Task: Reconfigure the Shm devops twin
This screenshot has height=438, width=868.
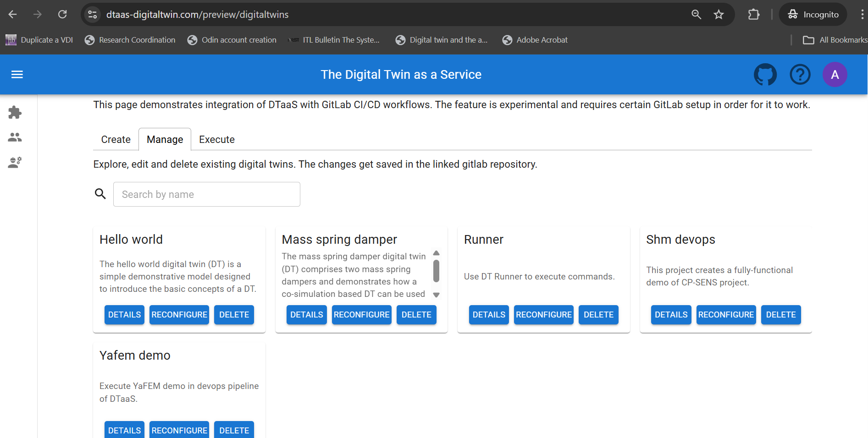Action: 726,315
